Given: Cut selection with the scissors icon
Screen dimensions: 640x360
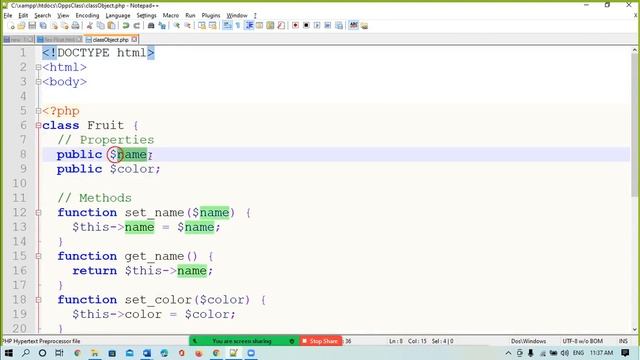Looking at the screenshot, I should click(x=90, y=26).
